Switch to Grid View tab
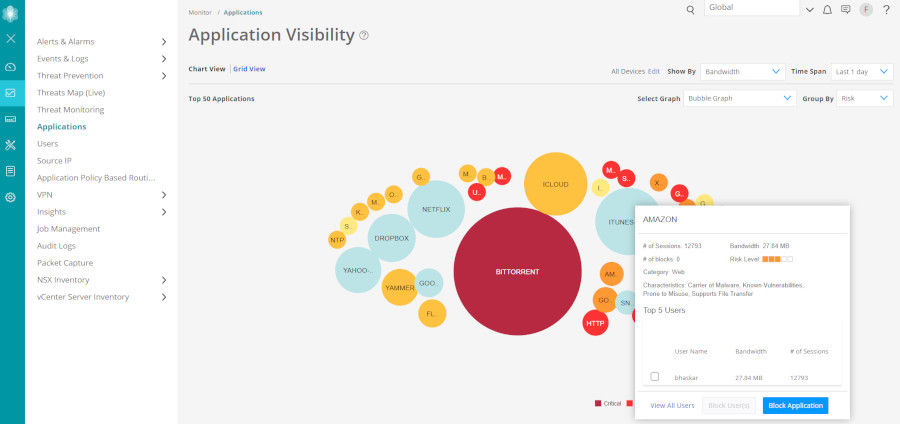Image resolution: width=900 pixels, height=424 pixels. [x=249, y=69]
